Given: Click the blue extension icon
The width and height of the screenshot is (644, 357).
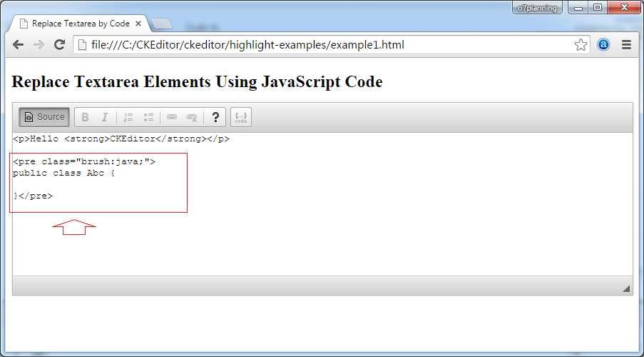Looking at the screenshot, I should (x=603, y=45).
